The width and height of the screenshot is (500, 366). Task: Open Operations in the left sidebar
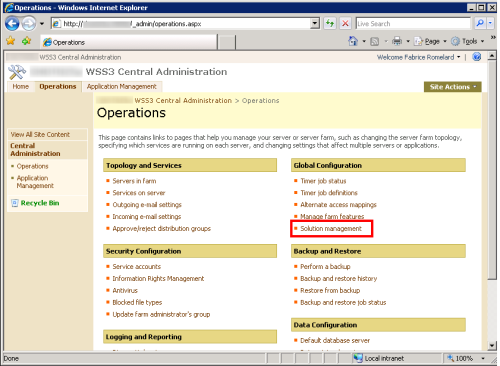pyautogui.click(x=33, y=166)
